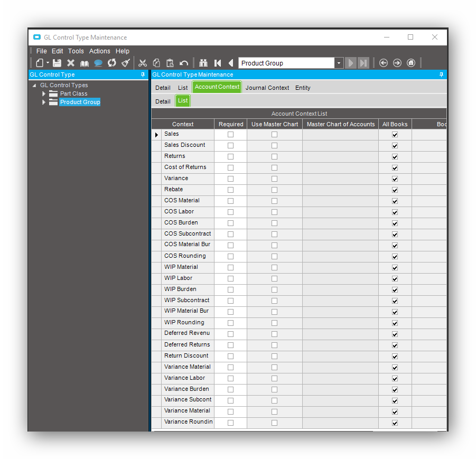Navigate forward with circled right arrow
The height and width of the screenshot is (459, 476).
[397, 63]
